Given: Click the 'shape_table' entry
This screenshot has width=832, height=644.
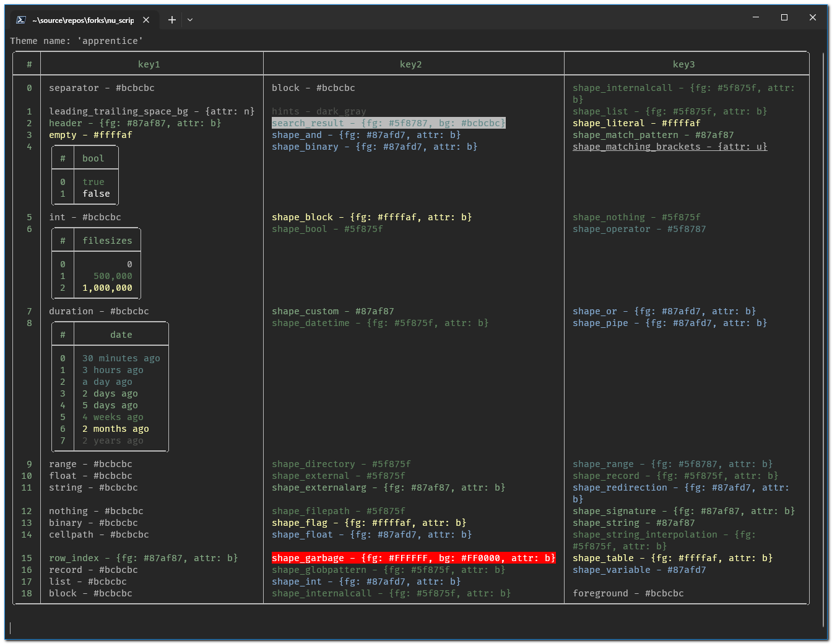Looking at the screenshot, I should [673, 558].
